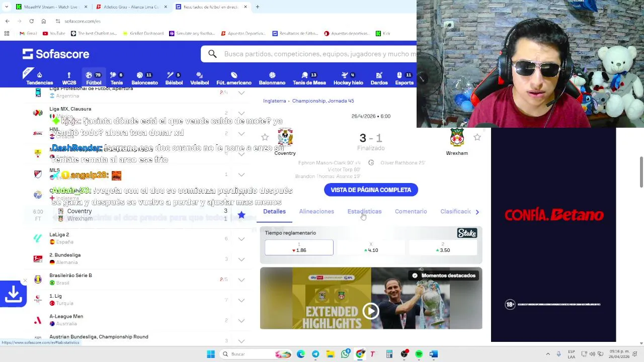Screen dimensions: 644x362
Task: Expand the LaLiga 2 league
Action: pos(242,239)
